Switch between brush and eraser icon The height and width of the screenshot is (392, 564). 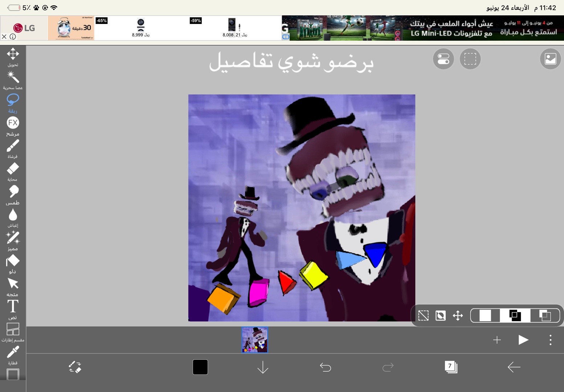tap(75, 367)
